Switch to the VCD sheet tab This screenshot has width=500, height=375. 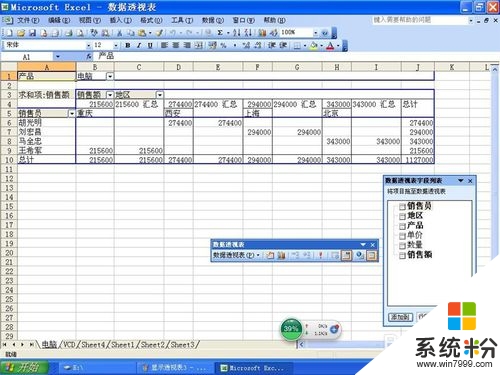[x=69, y=344]
